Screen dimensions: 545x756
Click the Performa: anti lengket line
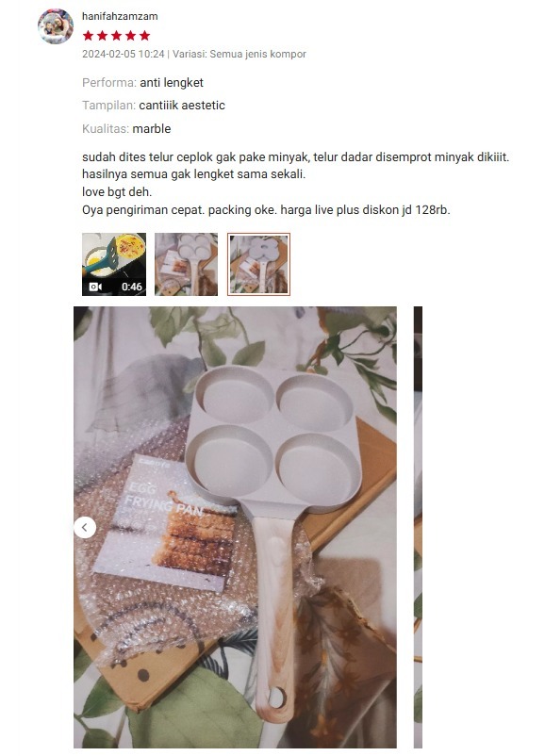pos(142,82)
